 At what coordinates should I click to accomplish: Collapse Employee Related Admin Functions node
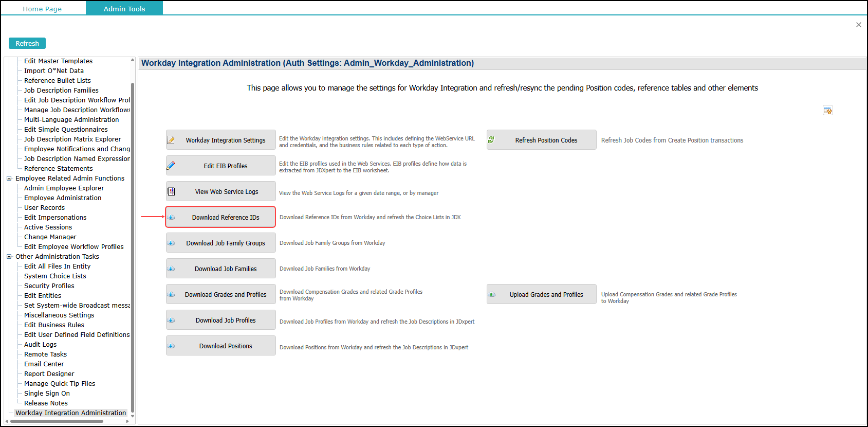[x=9, y=179]
